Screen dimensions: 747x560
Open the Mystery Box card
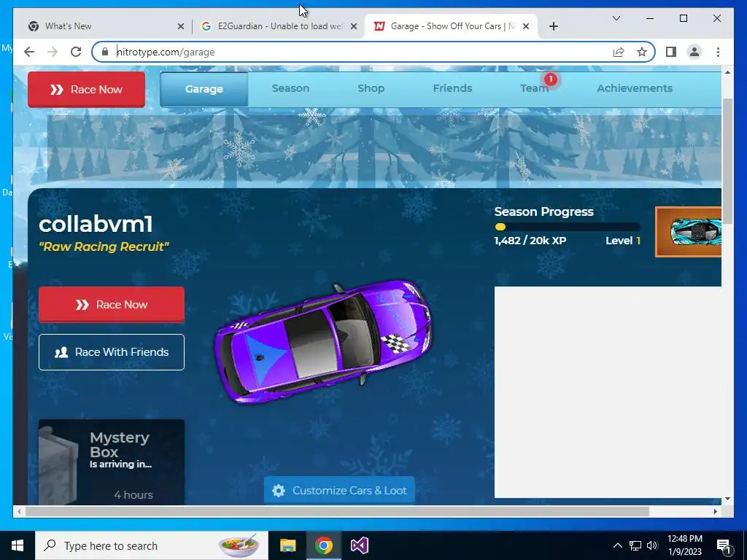pos(112,462)
